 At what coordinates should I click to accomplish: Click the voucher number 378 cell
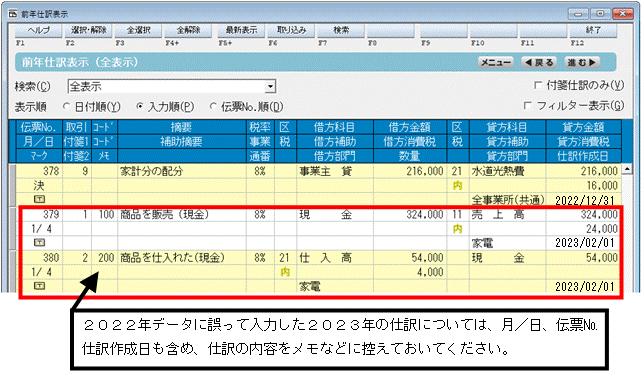[39, 171]
